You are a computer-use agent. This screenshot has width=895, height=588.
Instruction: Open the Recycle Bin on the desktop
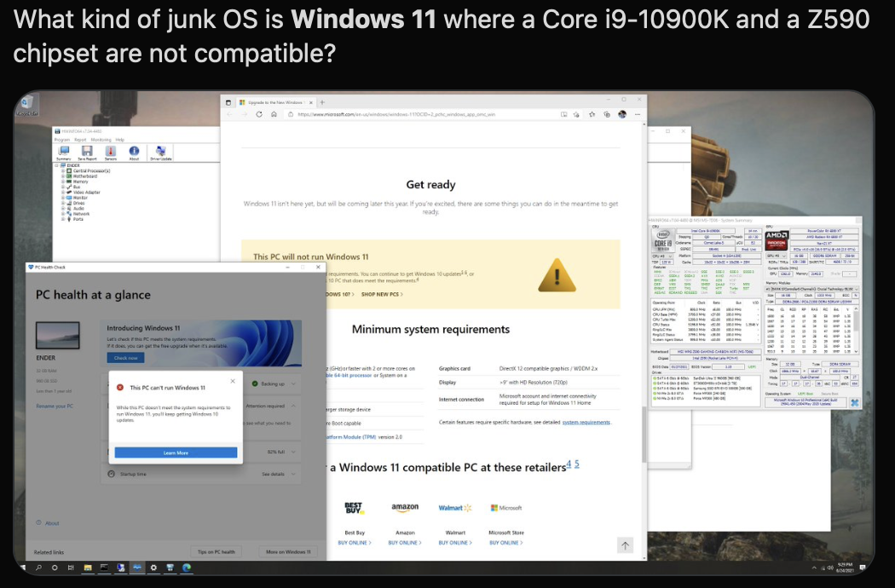pos(26,105)
